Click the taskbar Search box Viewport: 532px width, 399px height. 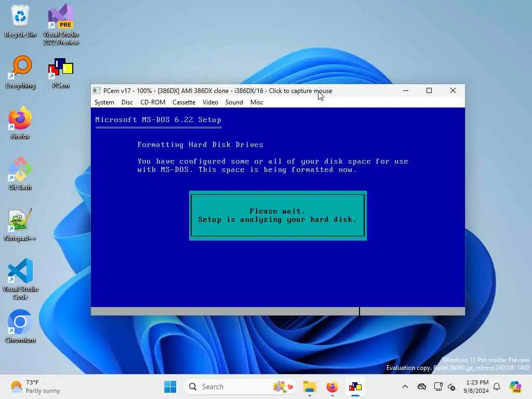point(239,387)
